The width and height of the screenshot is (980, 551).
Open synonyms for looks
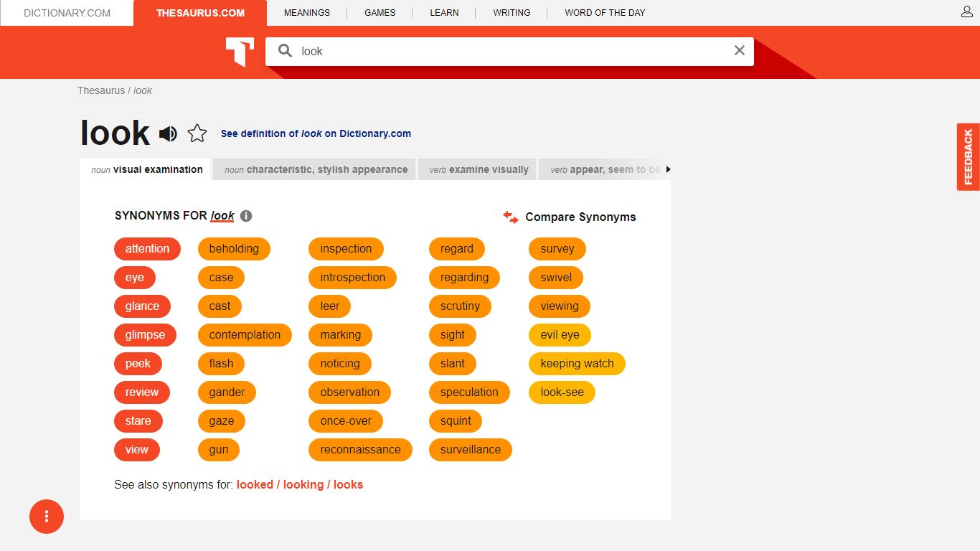point(349,484)
